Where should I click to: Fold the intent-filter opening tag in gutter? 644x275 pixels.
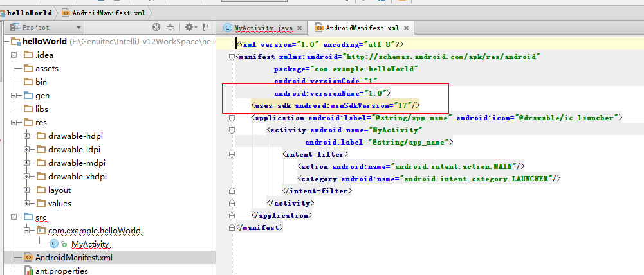click(x=232, y=155)
